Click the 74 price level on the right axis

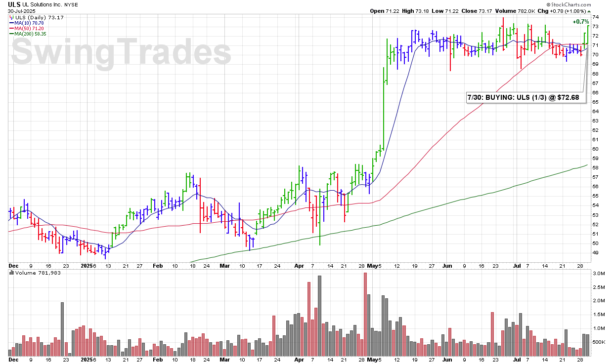(x=595, y=17)
